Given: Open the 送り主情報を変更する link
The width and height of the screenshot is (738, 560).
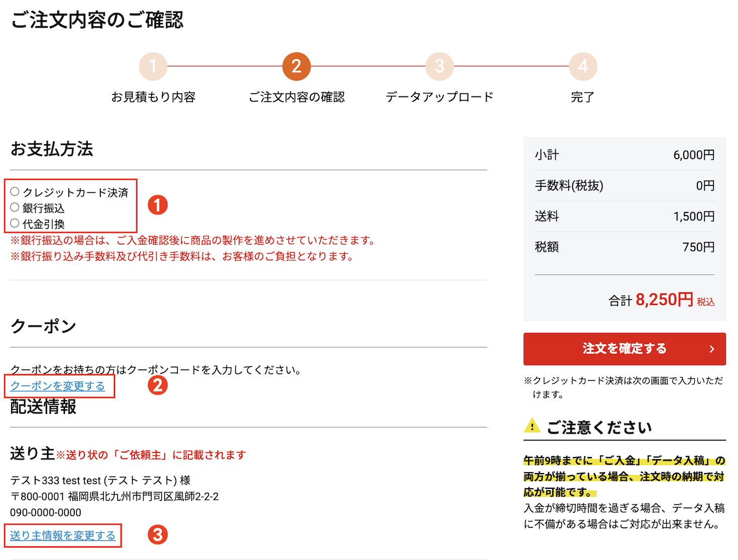Looking at the screenshot, I should [x=63, y=535].
